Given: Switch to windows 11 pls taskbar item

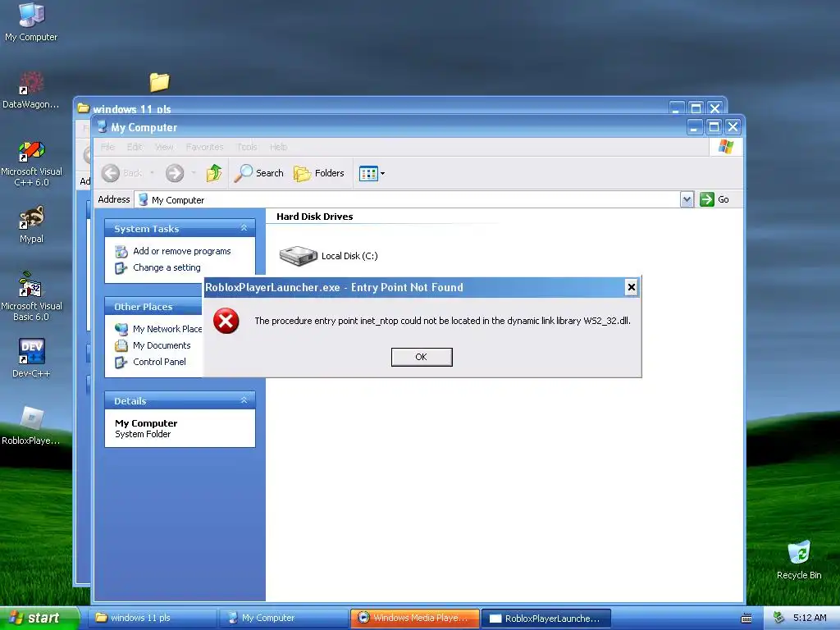Looking at the screenshot, I should click(153, 618).
